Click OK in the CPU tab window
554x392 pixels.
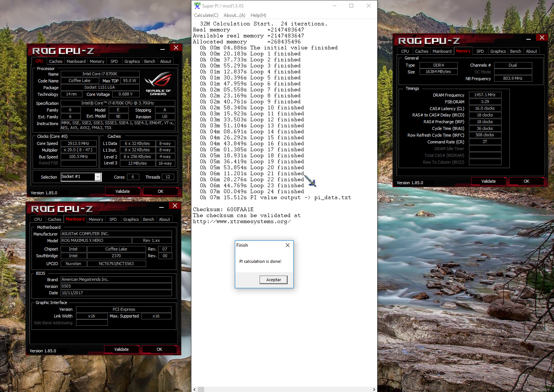[160, 191]
